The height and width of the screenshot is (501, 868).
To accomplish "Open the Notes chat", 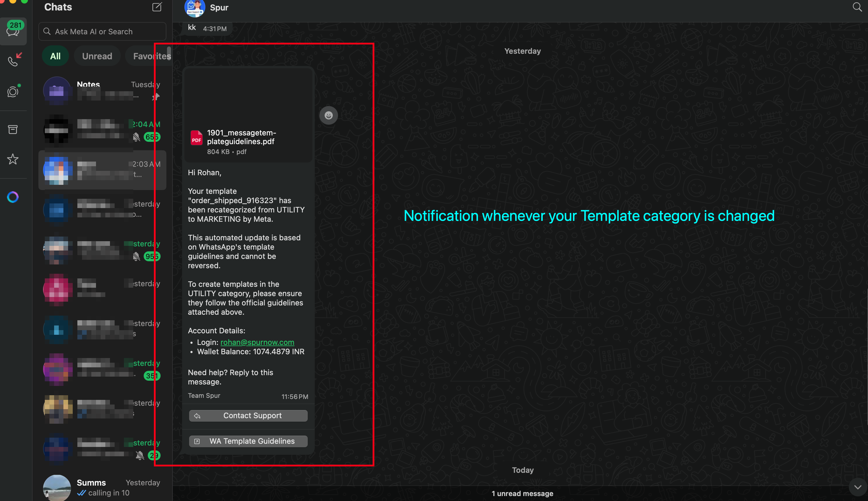I will tap(102, 90).
